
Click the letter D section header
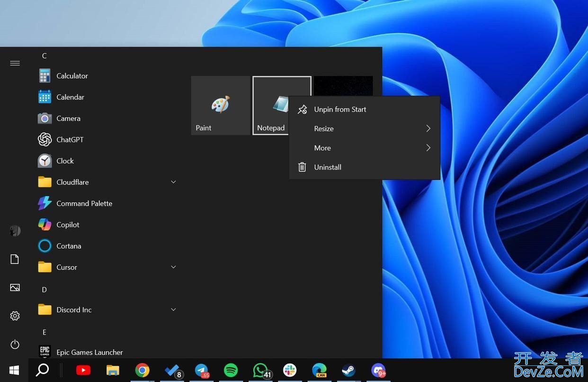45,290
